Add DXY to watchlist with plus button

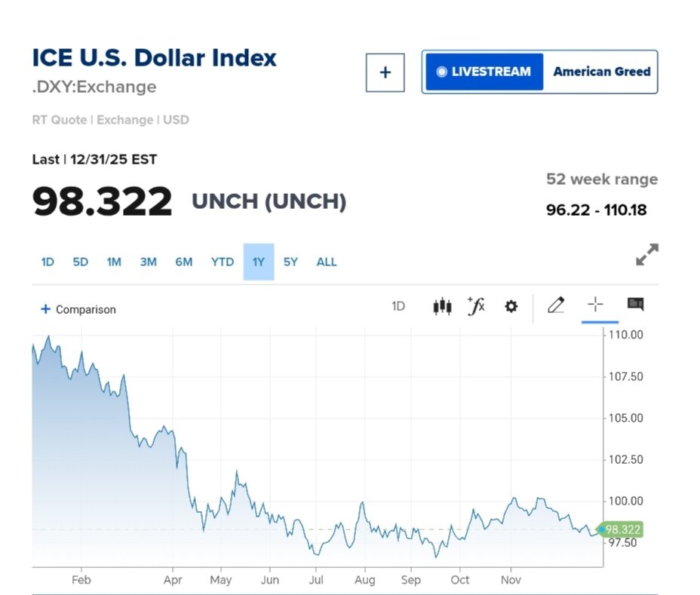pos(385,72)
